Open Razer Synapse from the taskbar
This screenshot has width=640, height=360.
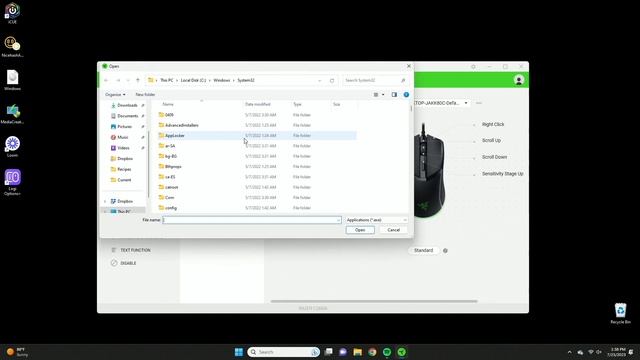tap(402, 352)
